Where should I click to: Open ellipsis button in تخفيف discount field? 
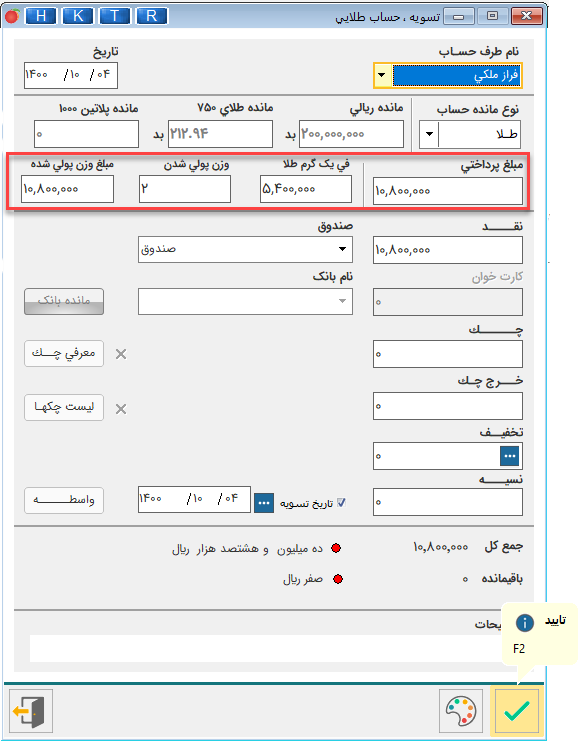[x=510, y=456]
